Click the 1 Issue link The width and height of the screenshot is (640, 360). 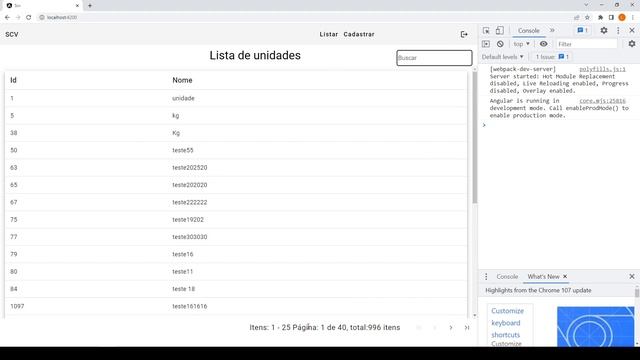point(552,57)
